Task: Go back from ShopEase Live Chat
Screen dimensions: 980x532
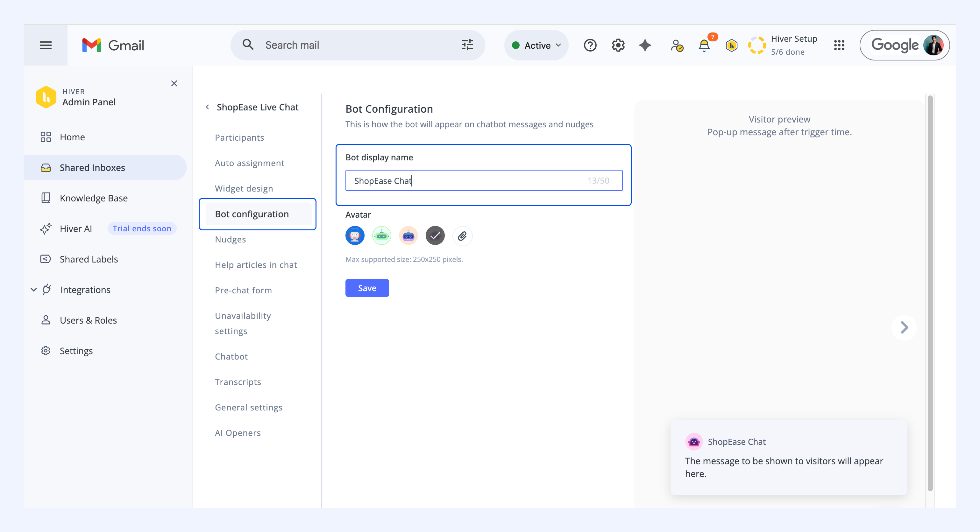Action: pos(207,107)
